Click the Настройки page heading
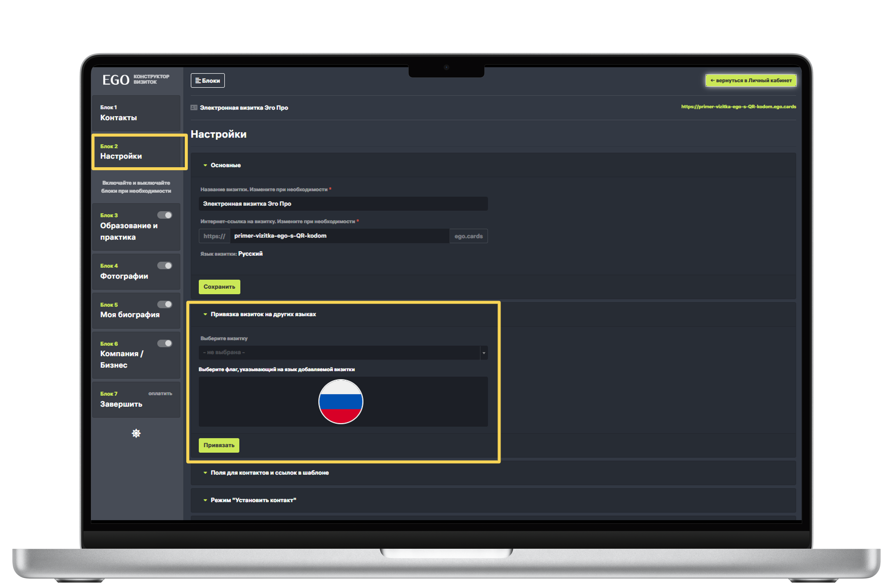Screen dimensions: 893x588 click(219, 134)
